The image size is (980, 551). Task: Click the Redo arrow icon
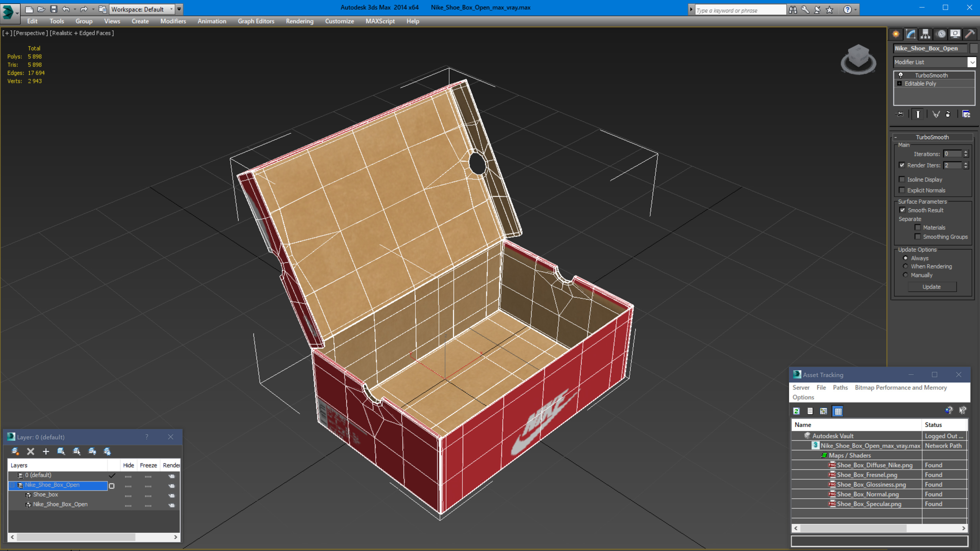(x=84, y=9)
